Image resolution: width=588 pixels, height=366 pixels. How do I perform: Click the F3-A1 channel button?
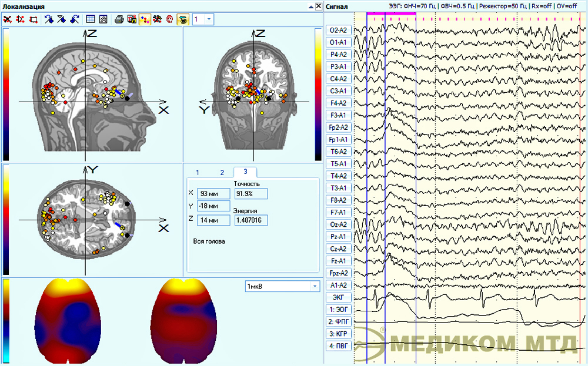[x=339, y=115]
